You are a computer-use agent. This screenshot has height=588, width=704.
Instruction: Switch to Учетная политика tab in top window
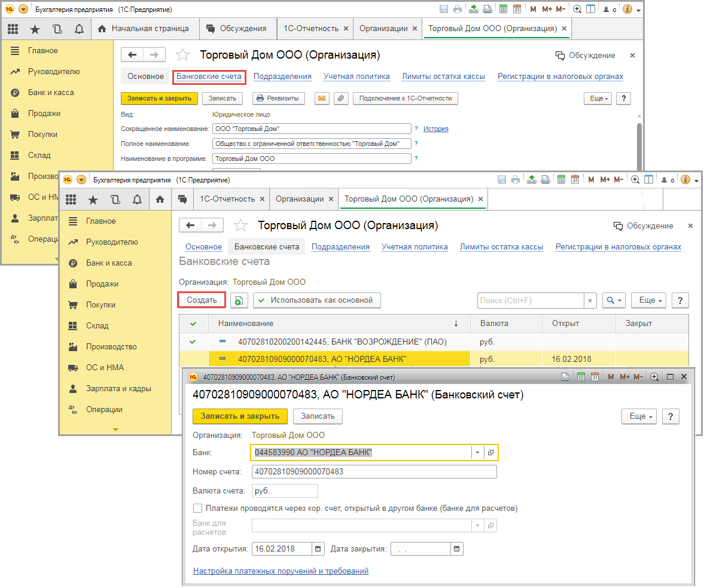[x=356, y=77]
